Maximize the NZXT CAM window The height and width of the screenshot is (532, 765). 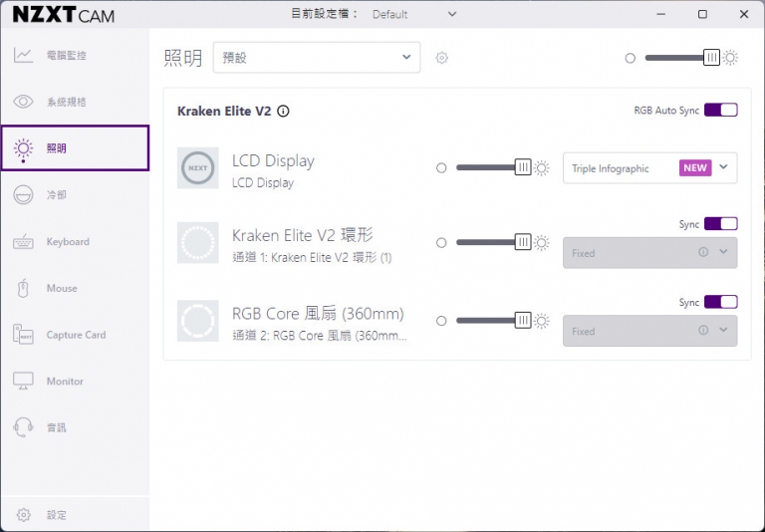pos(702,14)
